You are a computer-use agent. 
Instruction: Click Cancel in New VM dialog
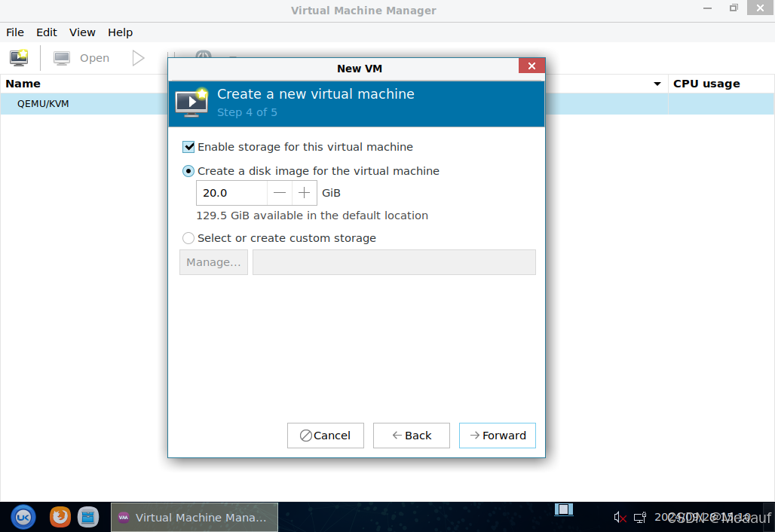click(x=325, y=436)
